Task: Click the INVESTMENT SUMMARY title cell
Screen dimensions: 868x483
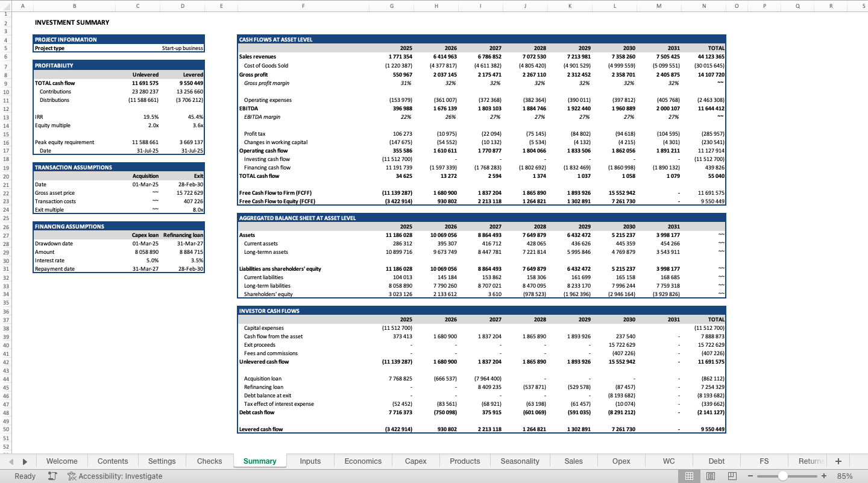Action: (72, 22)
